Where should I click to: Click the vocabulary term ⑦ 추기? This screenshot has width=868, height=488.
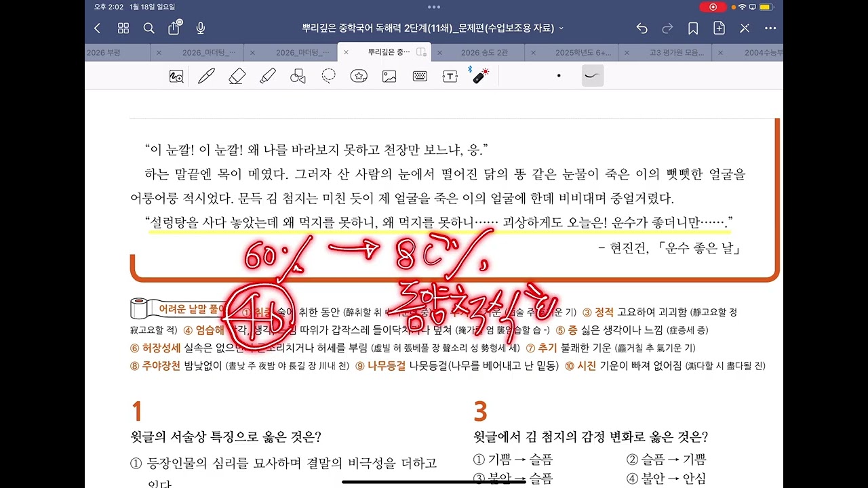point(541,348)
